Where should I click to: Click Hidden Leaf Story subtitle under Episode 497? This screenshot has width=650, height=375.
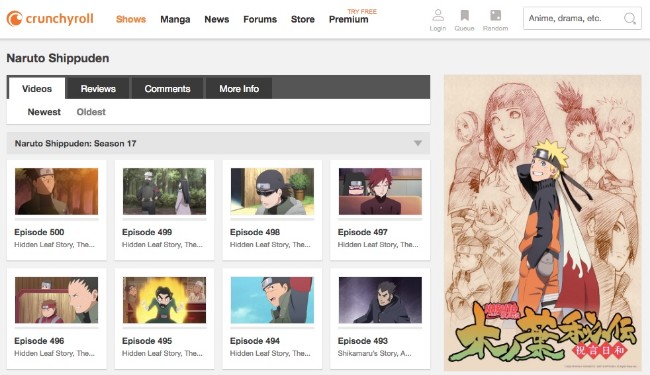[x=378, y=245]
